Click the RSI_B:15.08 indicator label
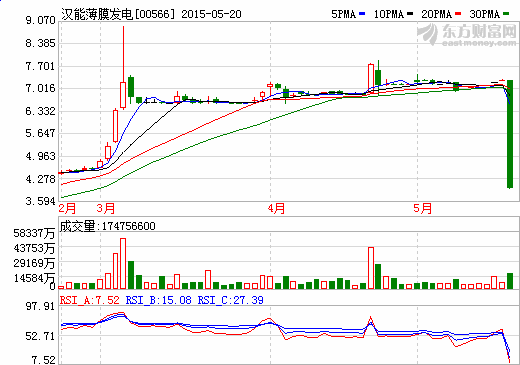 tap(159, 300)
